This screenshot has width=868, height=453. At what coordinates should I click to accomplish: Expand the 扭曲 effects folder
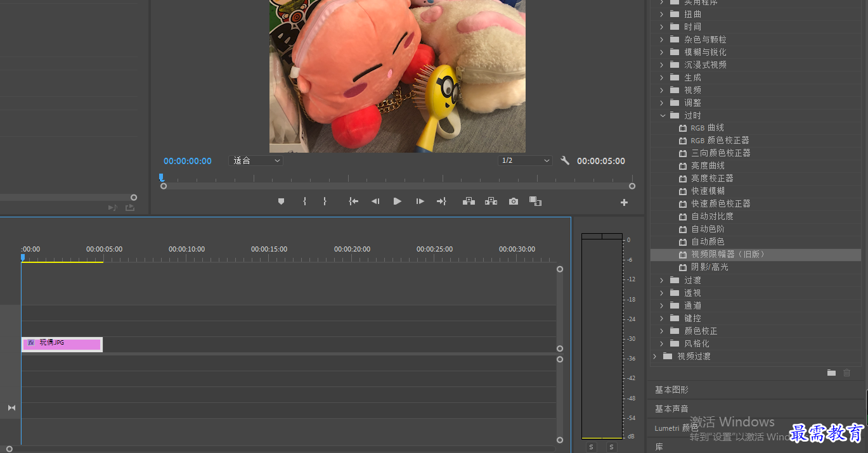pyautogui.click(x=661, y=14)
